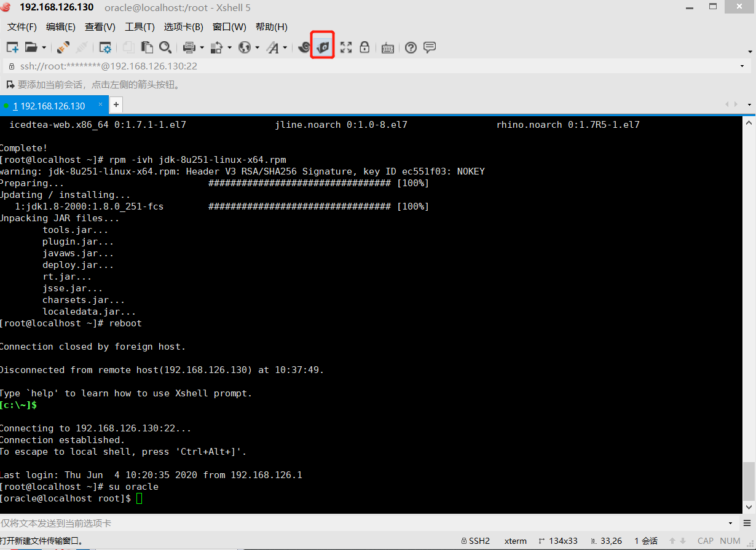Click the CAP indicator in status bar
The image size is (756, 550).
point(706,541)
